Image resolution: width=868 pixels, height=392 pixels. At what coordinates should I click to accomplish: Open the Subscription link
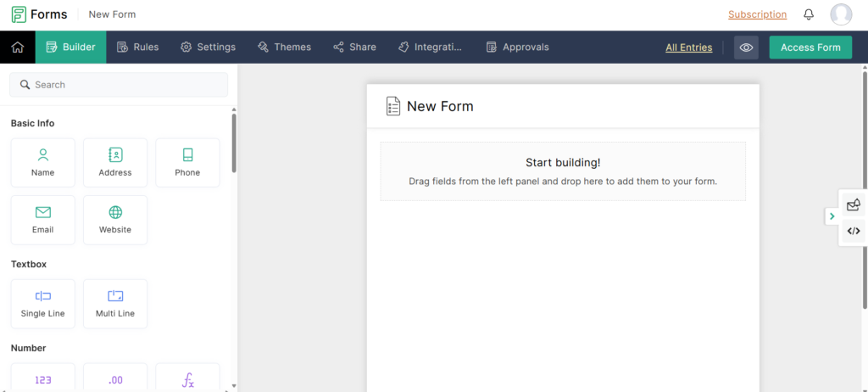[x=757, y=14]
